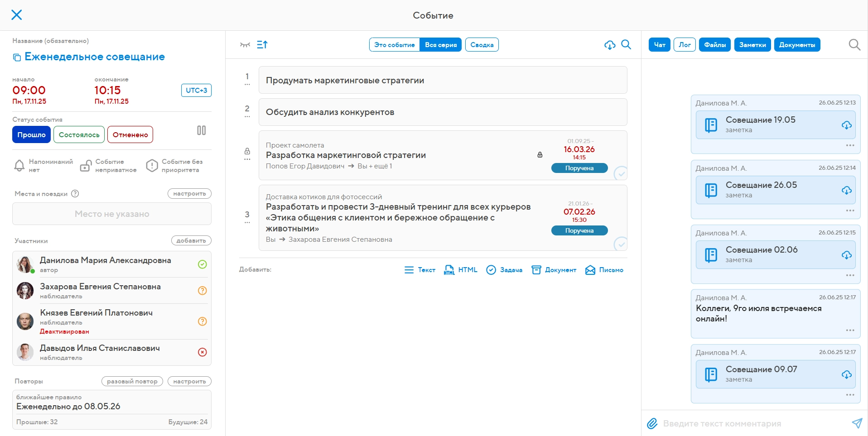Open the dots menu under agenda item 3
Screen dimensions: 868x436
coord(247,222)
